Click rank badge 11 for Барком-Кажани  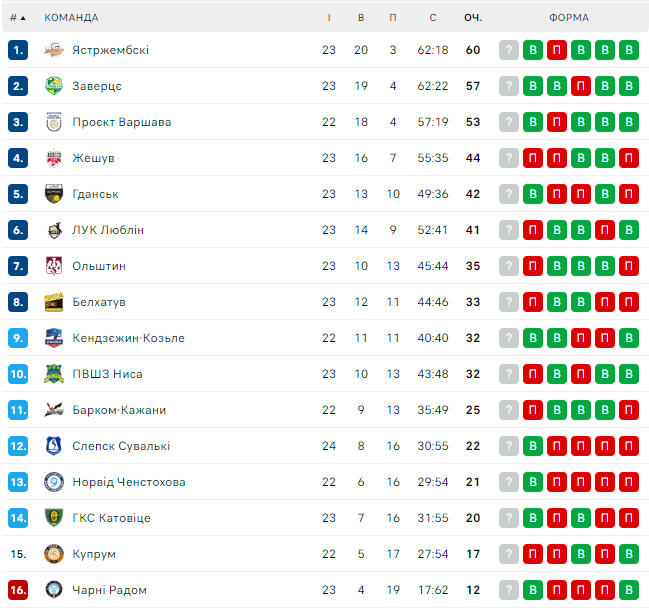(18, 410)
